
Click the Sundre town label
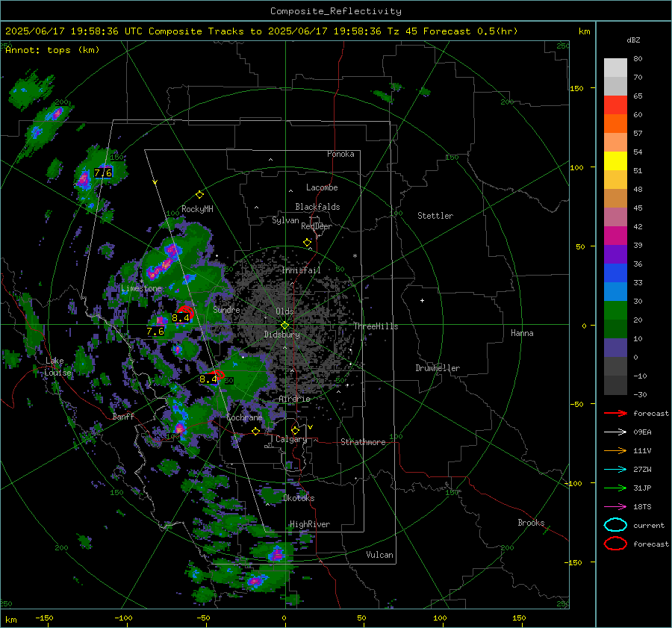(x=226, y=309)
